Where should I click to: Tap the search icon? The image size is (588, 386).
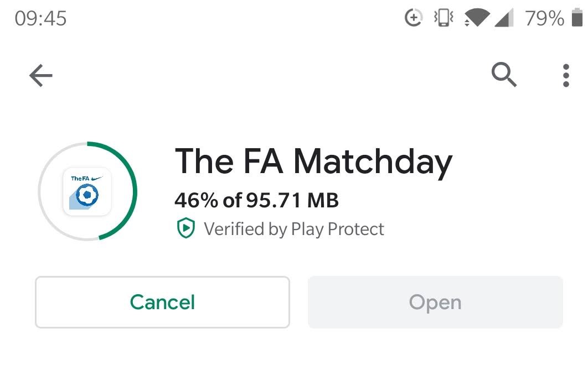(x=504, y=75)
